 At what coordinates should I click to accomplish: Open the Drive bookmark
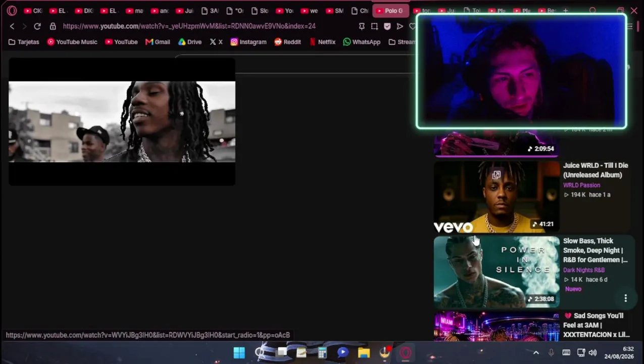(190, 42)
